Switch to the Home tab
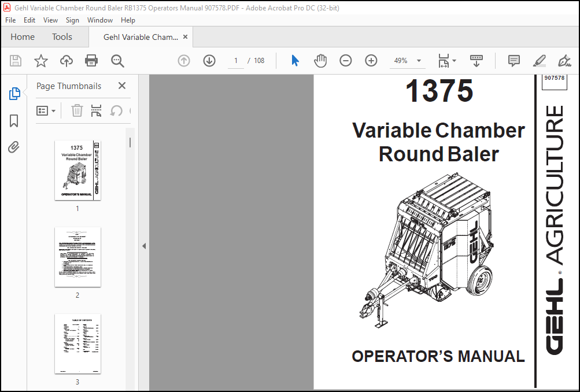The height and width of the screenshot is (392, 580). [23, 36]
